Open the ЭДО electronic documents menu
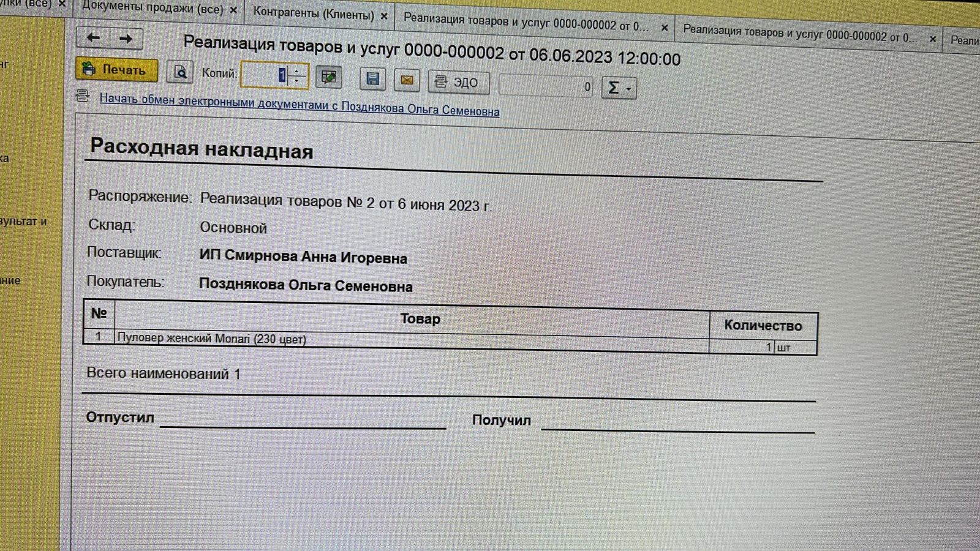980x551 pixels. coord(458,82)
